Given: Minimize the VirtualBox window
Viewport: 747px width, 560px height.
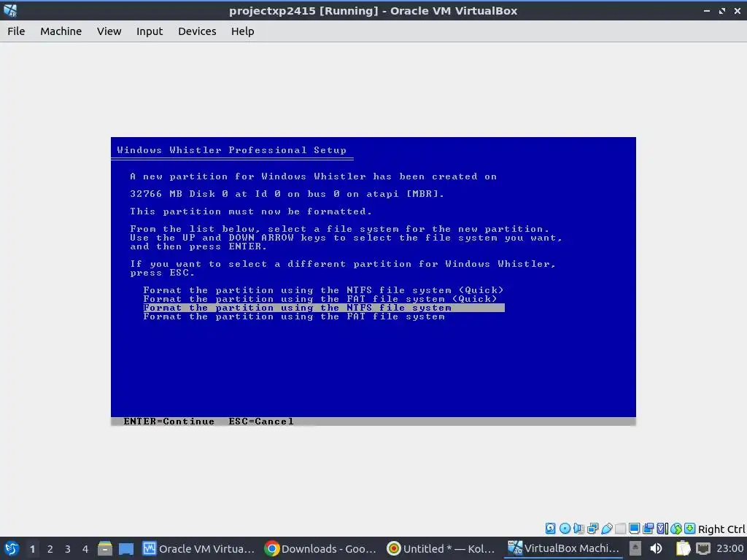Looking at the screenshot, I should 707,10.
